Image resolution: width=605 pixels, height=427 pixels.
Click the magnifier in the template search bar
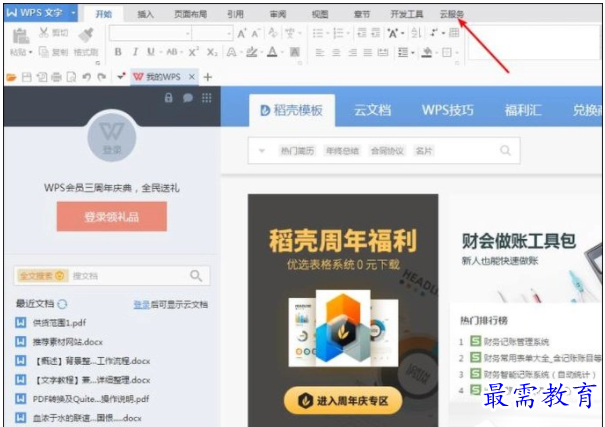coord(505,150)
